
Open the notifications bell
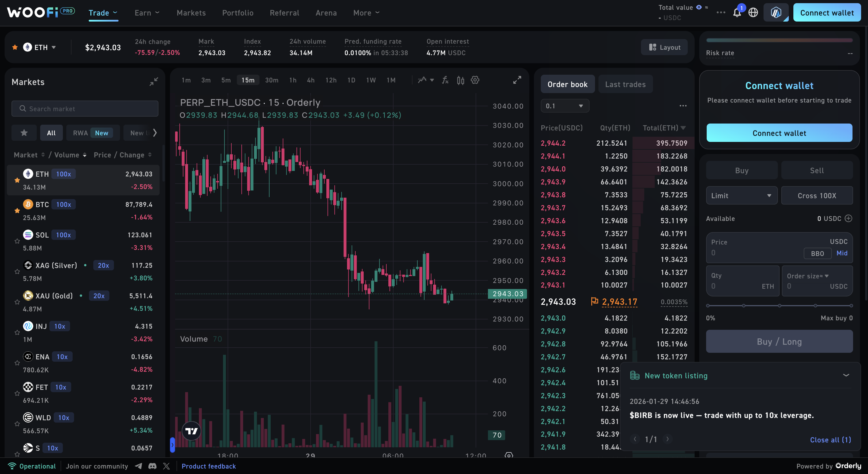pyautogui.click(x=737, y=13)
